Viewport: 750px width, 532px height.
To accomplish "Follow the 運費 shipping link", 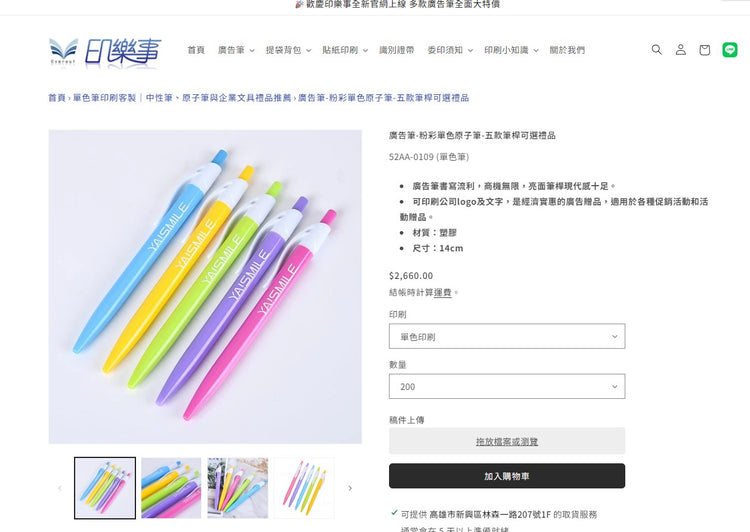I will 442,292.
